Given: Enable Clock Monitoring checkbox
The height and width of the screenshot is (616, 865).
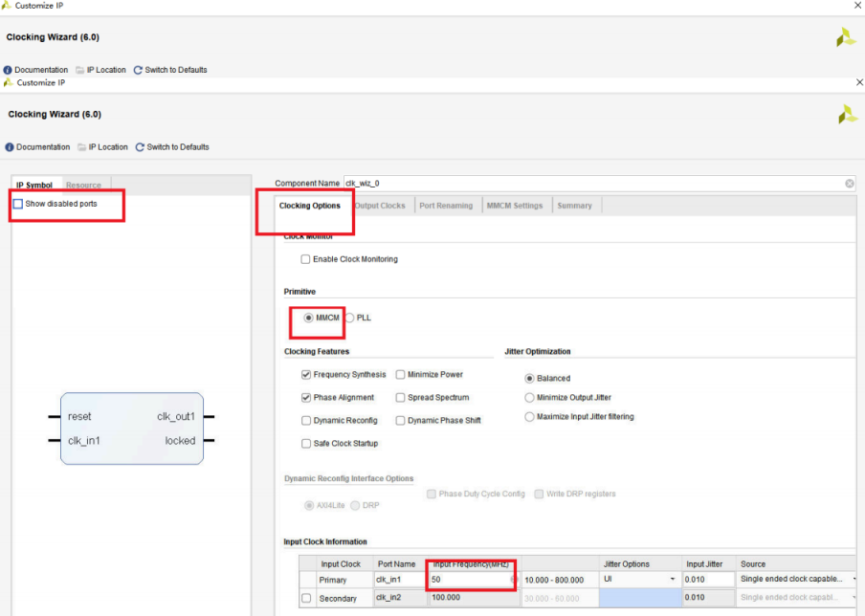Looking at the screenshot, I should (x=305, y=259).
